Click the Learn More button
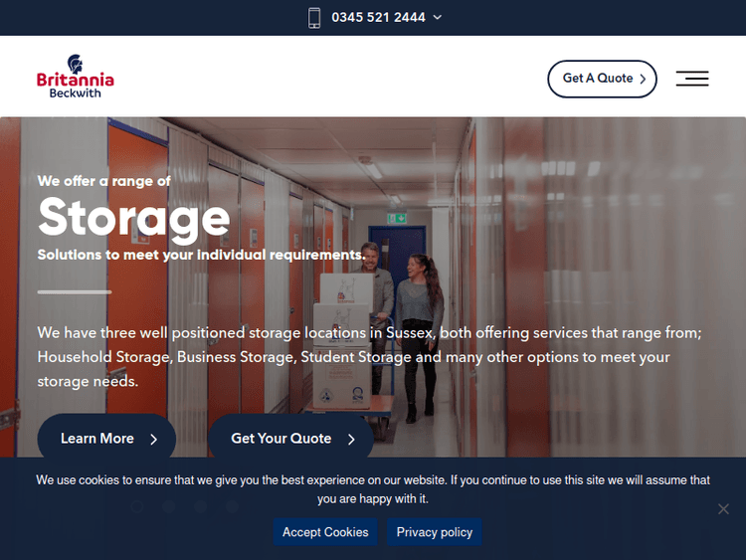This screenshot has width=746, height=560. pyautogui.click(x=106, y=439)
